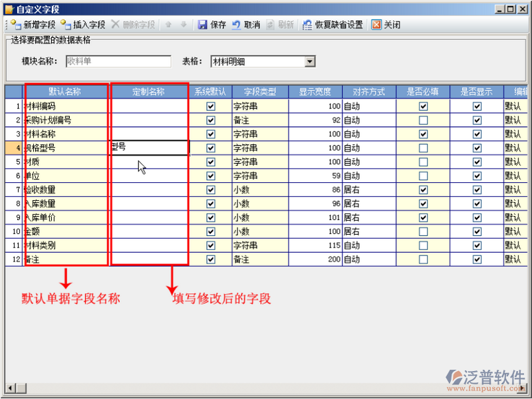The height and width of the screenshot is (399, 532).
Task: Toggle 是否显示 for 备注 row 12
Action: (x=477, y=259)
